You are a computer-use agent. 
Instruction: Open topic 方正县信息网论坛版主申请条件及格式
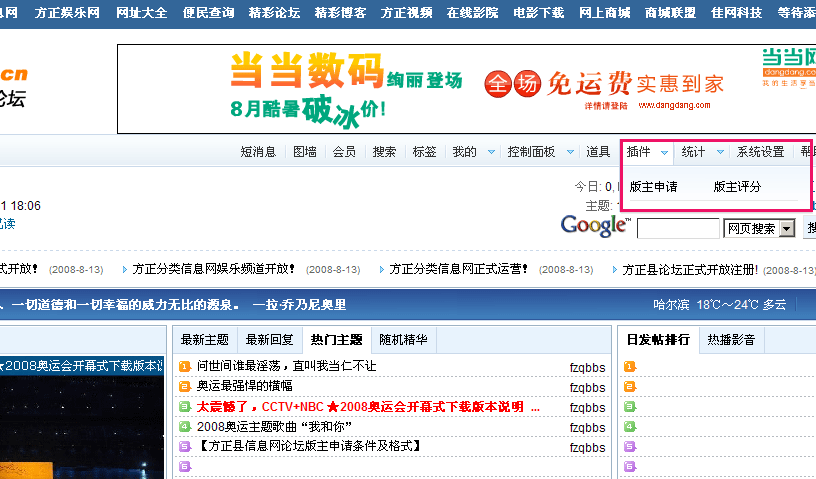309,446
